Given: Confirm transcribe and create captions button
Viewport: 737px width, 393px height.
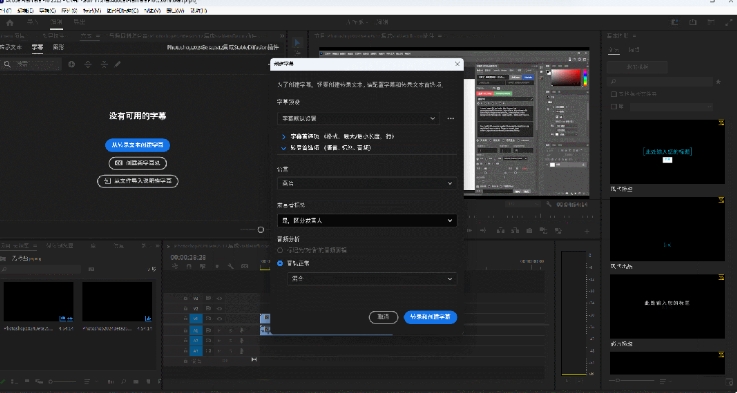Looking at the screenshot, I should pyautogui.click(x=431, y=317).
